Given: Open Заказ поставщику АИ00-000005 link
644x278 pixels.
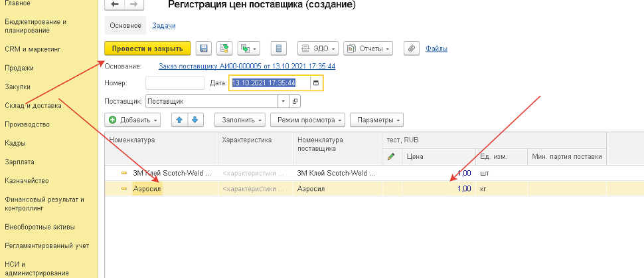Looking at the screenshot, I should pos(247,66).
